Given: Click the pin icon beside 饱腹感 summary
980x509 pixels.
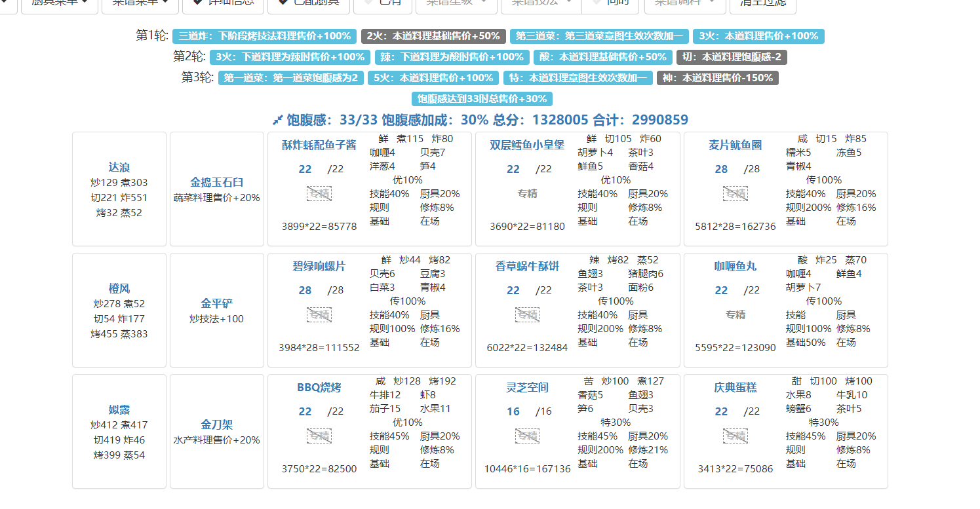Looking at the screenshot, I should [x=278, y=120].
